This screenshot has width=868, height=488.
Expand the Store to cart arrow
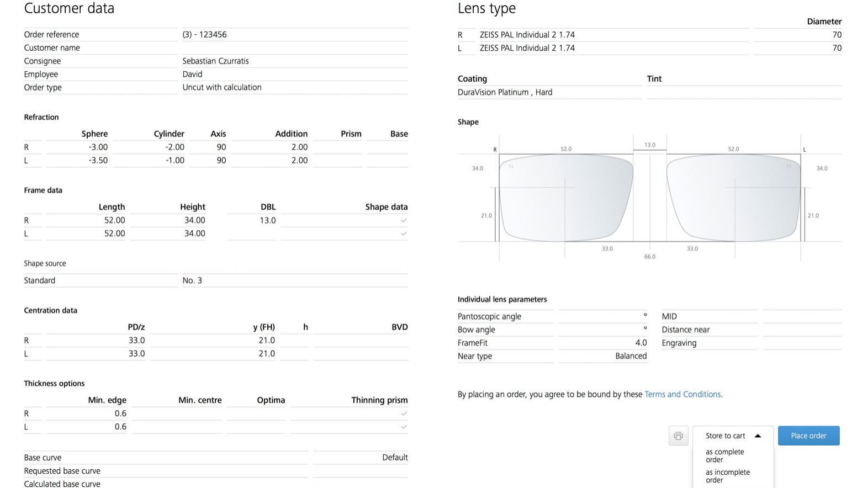pos(758,436)
